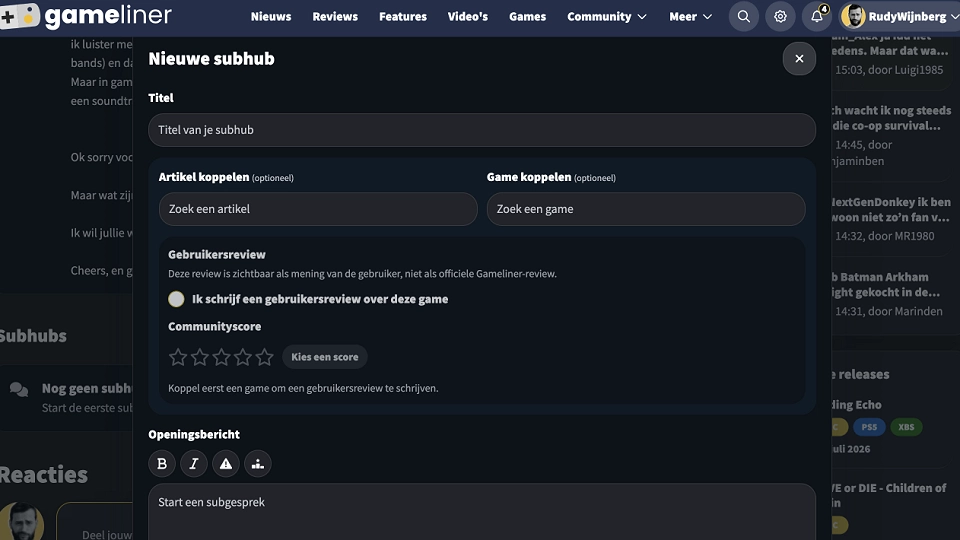
Task: Click the 'Artikel koppelen' label
Action: tap(204, 177)
